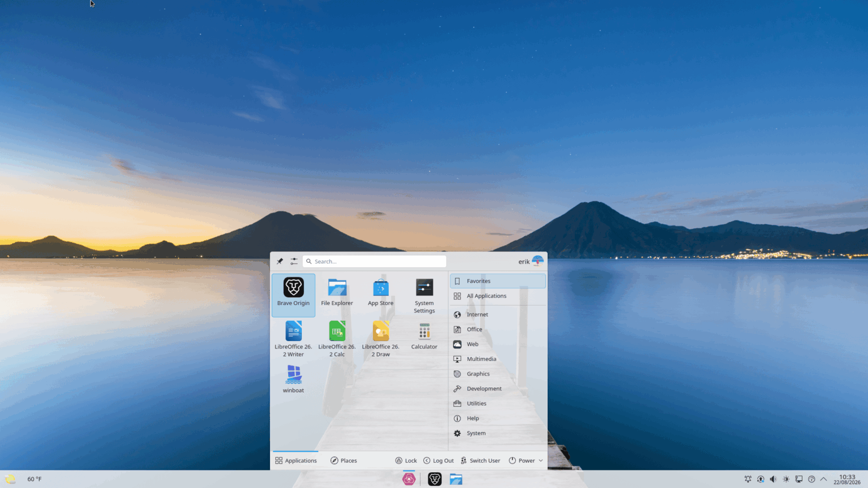This screenshot has height=488, width=868.
Task: Click the launcher Search field
Action: tap(374, 262)
